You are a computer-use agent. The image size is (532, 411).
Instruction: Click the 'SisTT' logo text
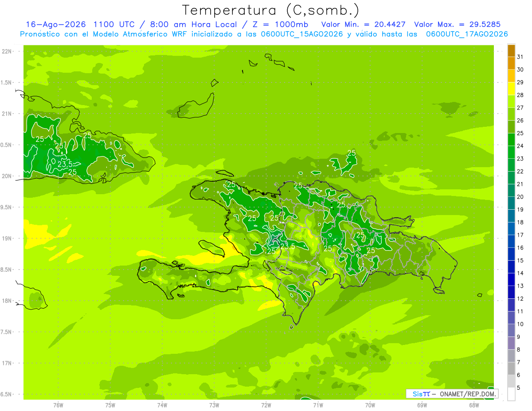click(x=421, y=394)
